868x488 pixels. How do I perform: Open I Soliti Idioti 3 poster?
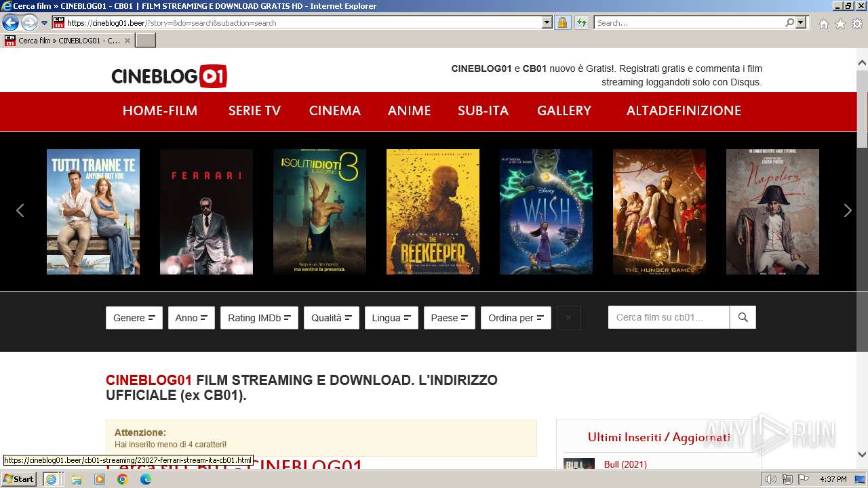pos(319,211)
